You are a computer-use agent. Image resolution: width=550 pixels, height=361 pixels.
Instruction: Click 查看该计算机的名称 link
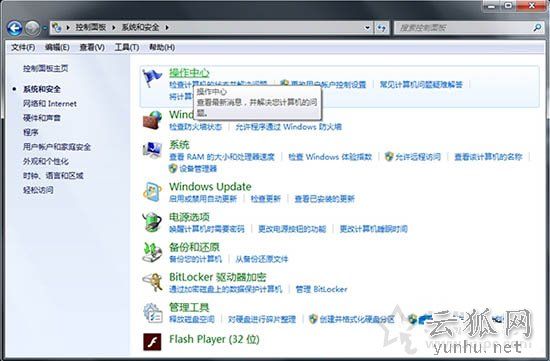point(488,157)
